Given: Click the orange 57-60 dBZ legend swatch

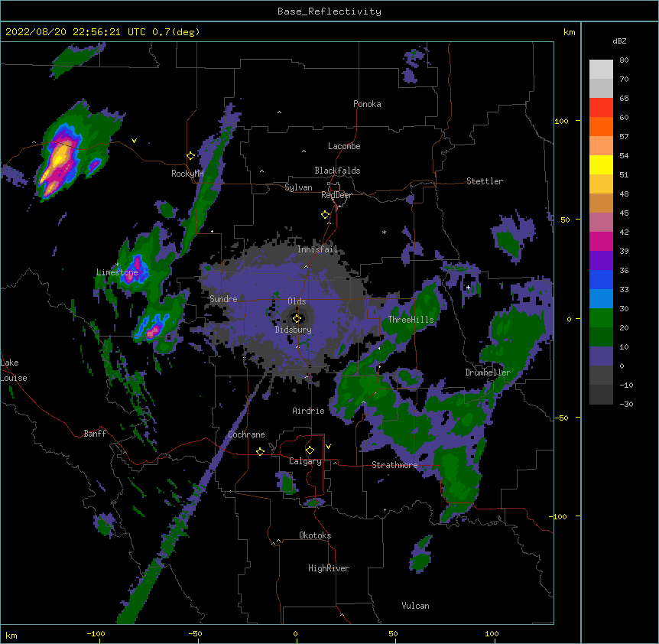Looking at the screenshot, I should (x=601, y=126).
